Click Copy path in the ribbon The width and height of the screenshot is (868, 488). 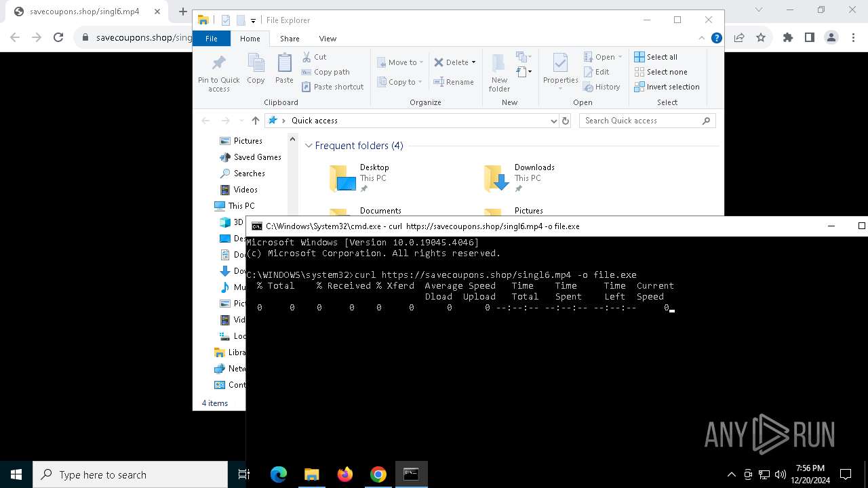[325, 72]
